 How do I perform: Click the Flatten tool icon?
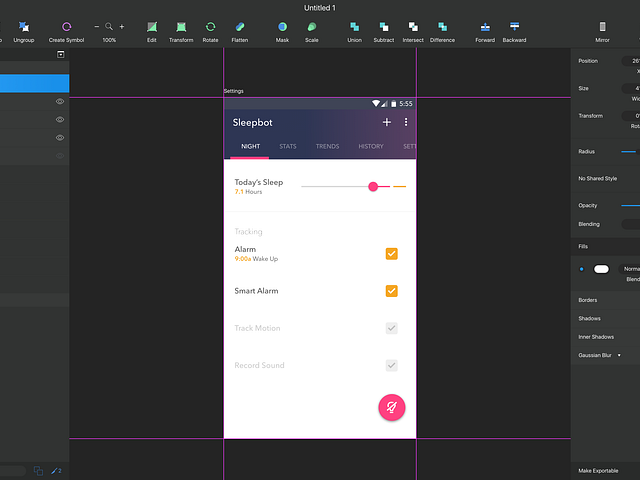(x=240, y=27)
